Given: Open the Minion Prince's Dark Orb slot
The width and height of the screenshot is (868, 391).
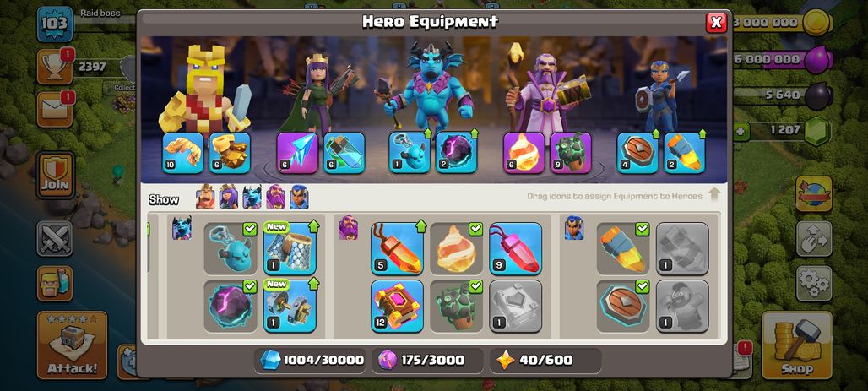Looking at the screenshot, I should [456, 152].
